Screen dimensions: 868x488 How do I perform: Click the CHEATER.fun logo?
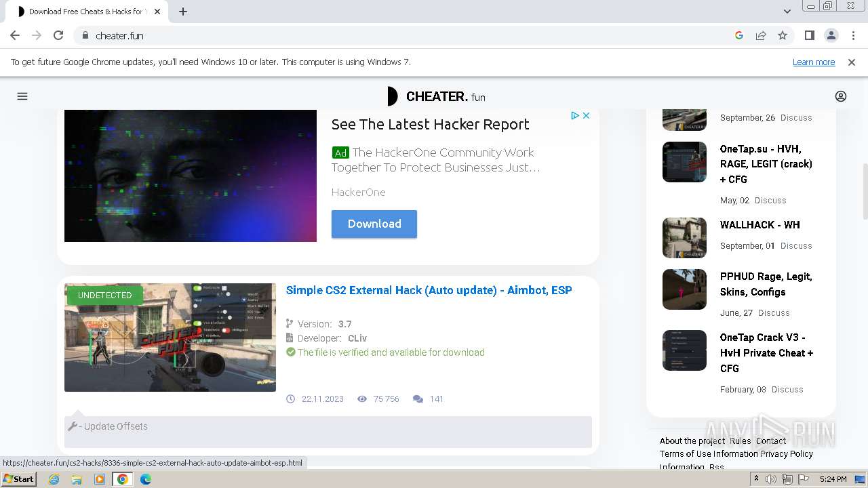pyautogui.click(x=436, y=96)
